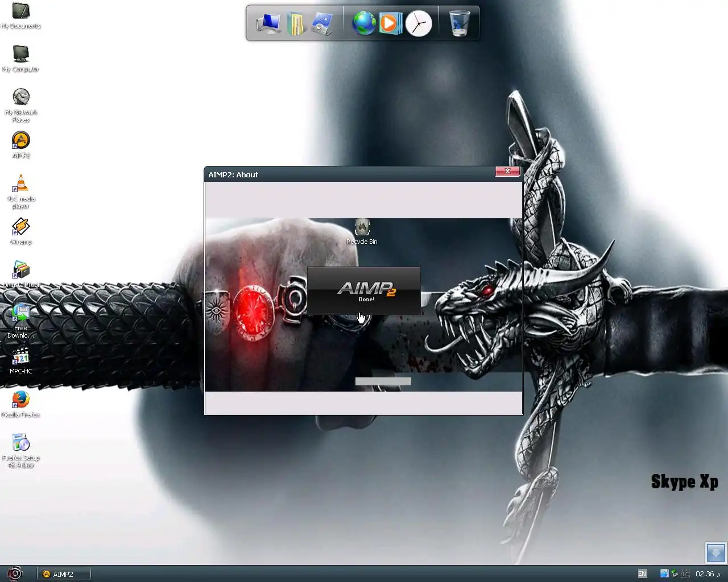Screen dimensions: 728x582
Task: Click the green safely remove hardware tray icon
Action: [675, 573]
